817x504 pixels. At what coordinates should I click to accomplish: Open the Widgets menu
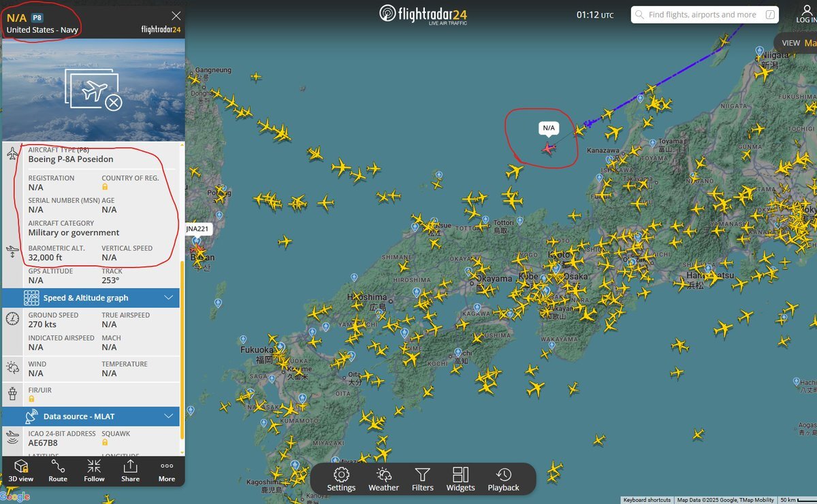(461, 479)
